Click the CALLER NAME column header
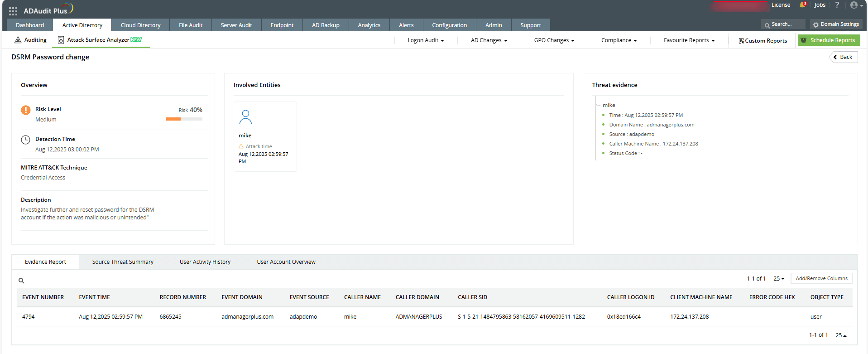 (362, 297)
